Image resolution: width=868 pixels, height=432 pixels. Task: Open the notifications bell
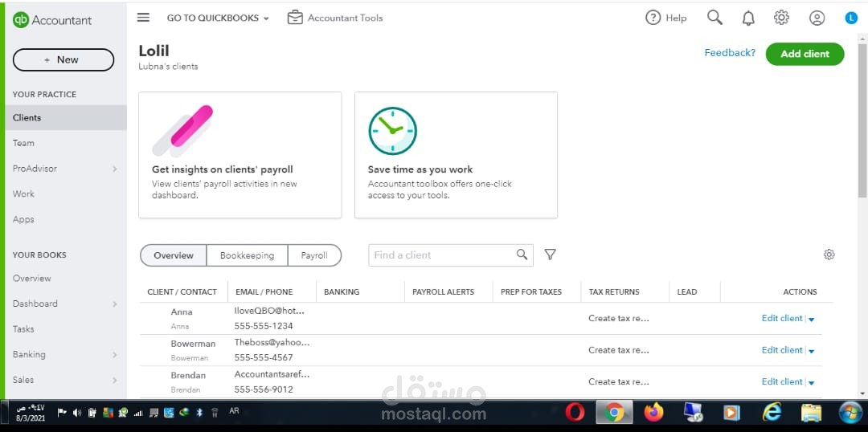coord(748,18)
